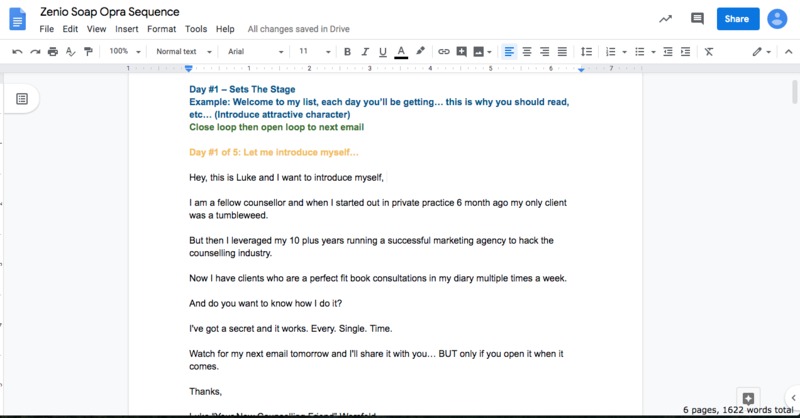Open the Arial font dropdown
Screen dimensions: 800x418
click(x=255, y=52)
